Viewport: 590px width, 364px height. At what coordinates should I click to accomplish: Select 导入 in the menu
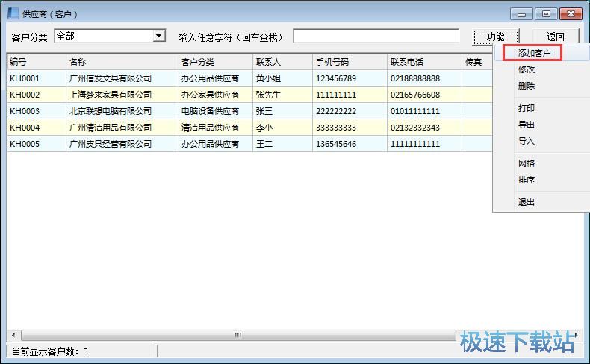coord(527,141)
